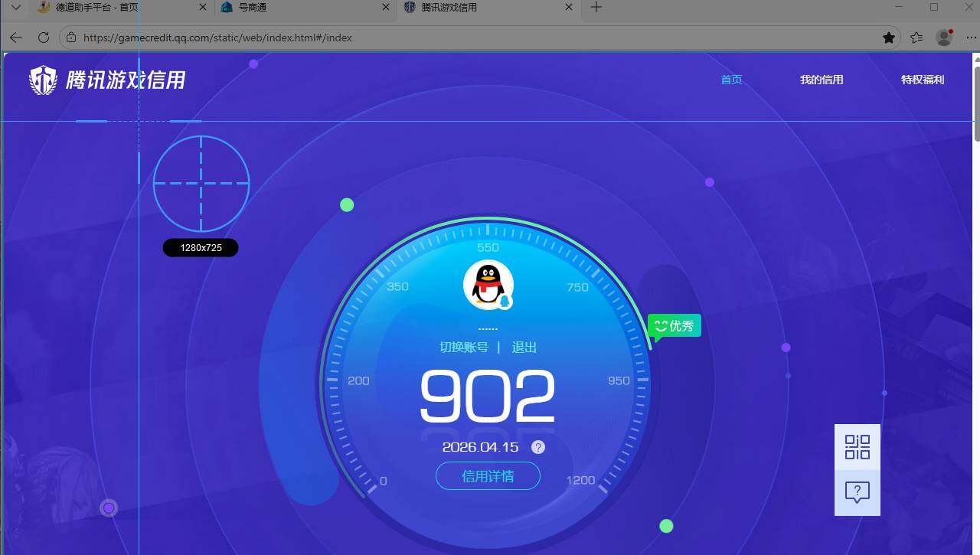Switch to the 德道助手平台 tab
980x555 pixels.
click(97, 8)
